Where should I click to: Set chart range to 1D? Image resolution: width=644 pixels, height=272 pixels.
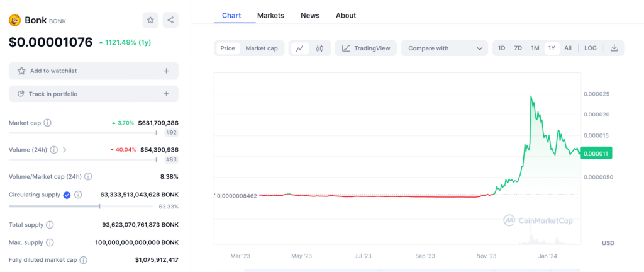501,48
